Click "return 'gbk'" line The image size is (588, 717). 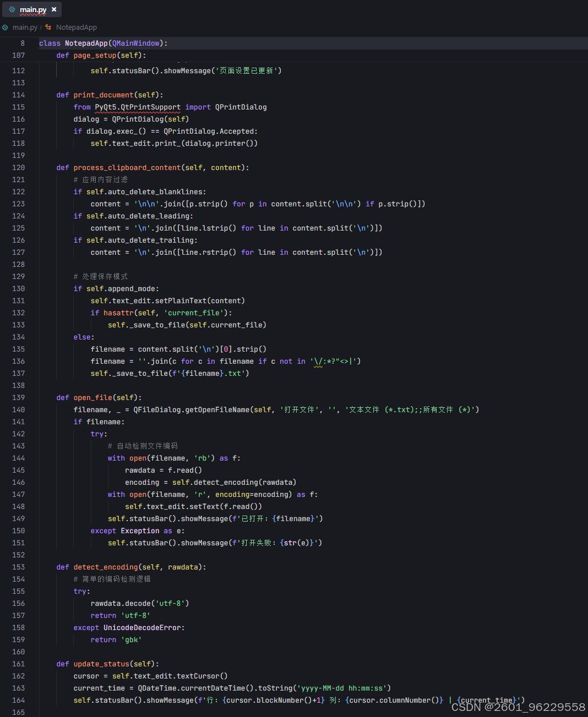(116, 639)
